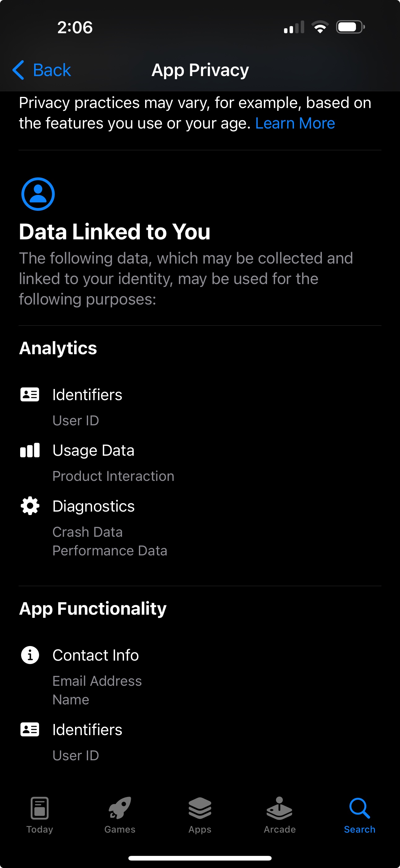
Task: Tap the App Functionality section heading
Action: point(93,608)
